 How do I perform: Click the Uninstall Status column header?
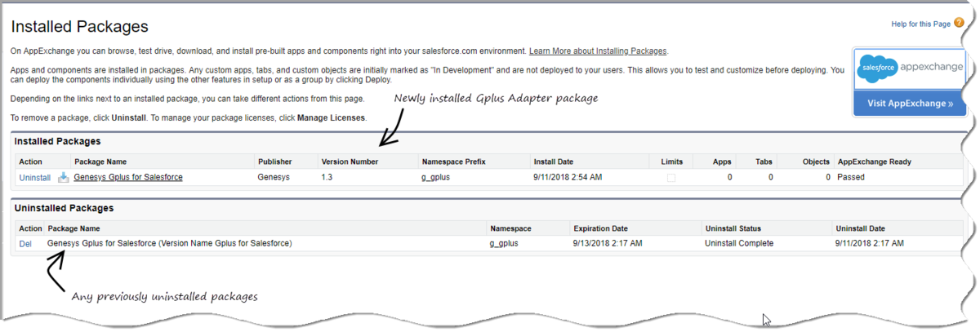(734, 229)
